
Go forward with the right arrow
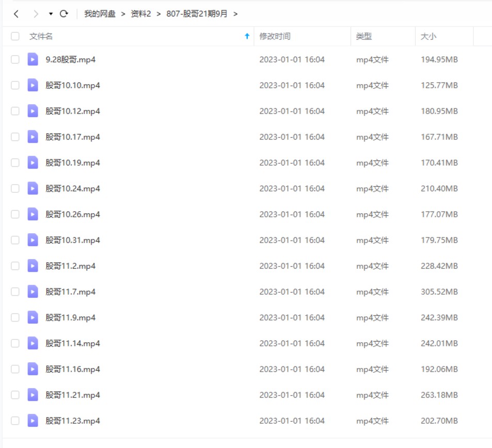tap(36, 14)
